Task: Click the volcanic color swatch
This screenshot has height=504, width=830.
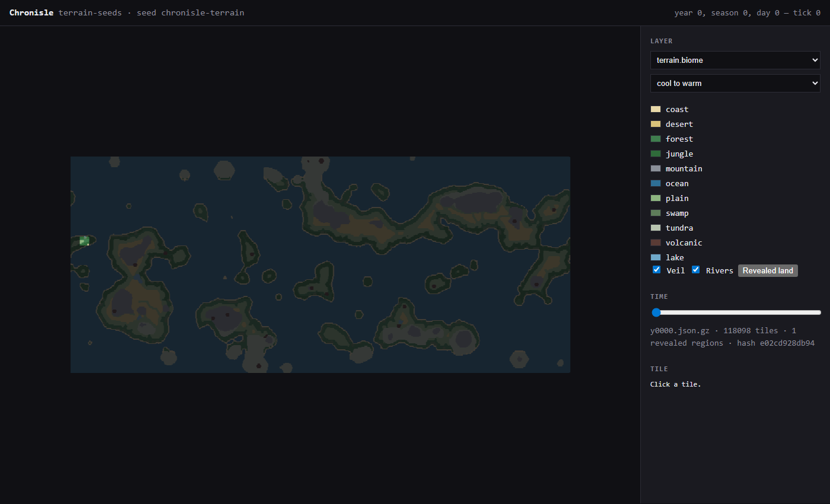Action: coord(656,243)
